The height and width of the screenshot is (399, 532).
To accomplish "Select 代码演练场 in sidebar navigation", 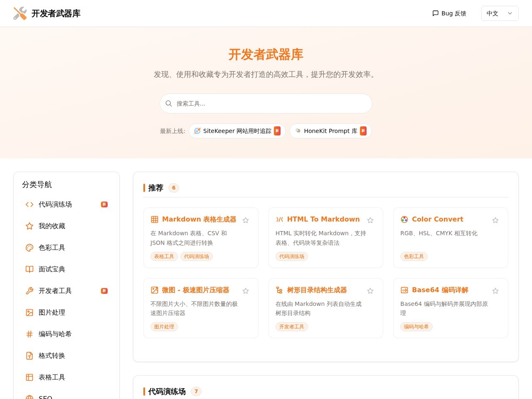I will coord(66,204).
